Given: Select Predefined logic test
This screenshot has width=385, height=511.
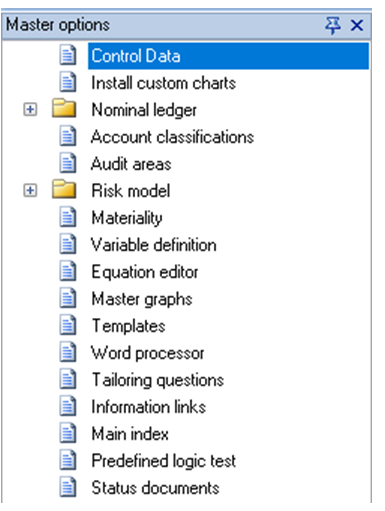Looking at the screenshot, I should pos(164,461).
